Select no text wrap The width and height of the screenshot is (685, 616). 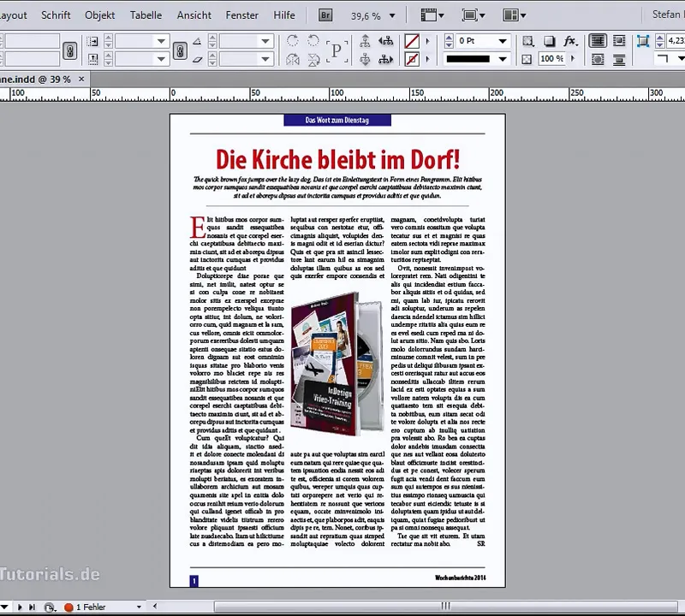point(597,41)
